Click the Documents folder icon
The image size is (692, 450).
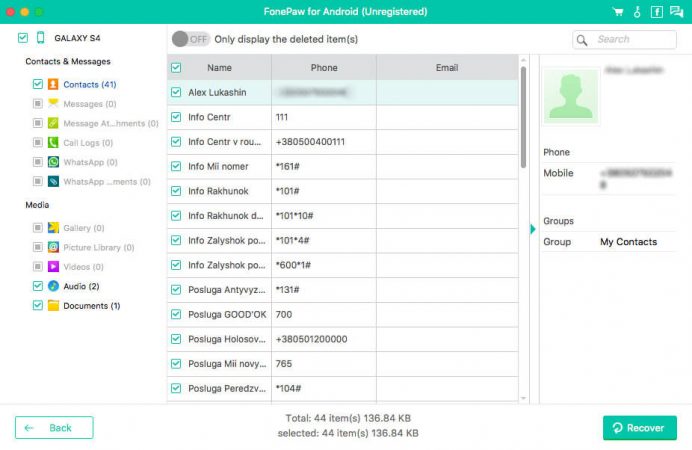tap(53, 305)
